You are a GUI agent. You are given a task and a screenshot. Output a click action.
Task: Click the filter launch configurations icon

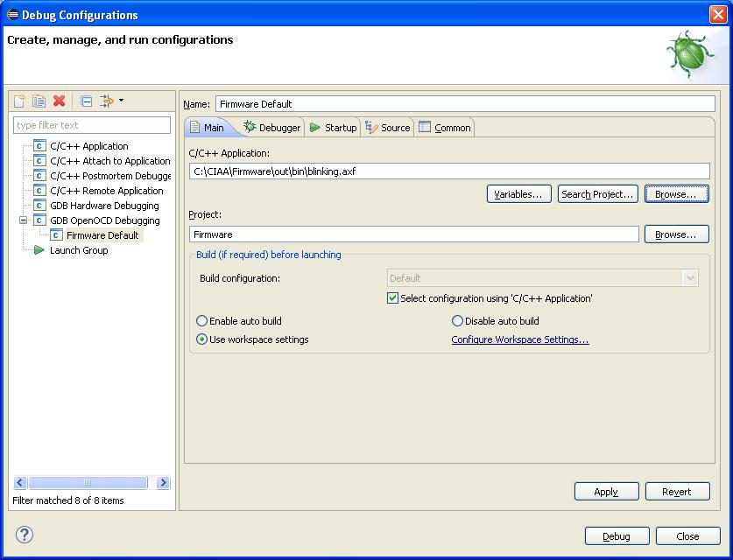pos(107,101)
